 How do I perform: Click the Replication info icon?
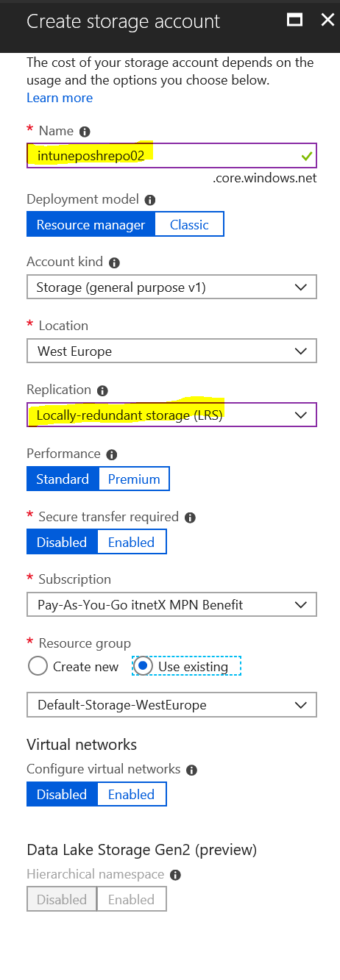coord(102,390)
